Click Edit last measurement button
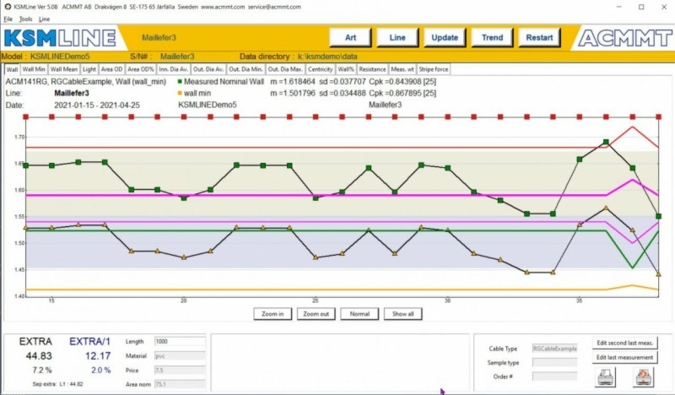Image resolution: width=675 pixels, height=395 pixels. [x=625, y=357]
